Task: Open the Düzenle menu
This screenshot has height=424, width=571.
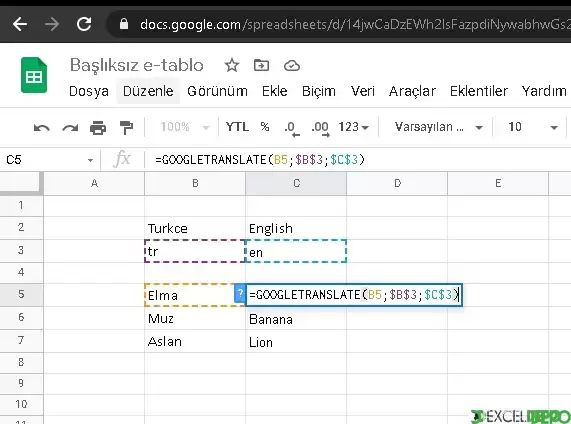Action: 148,91
